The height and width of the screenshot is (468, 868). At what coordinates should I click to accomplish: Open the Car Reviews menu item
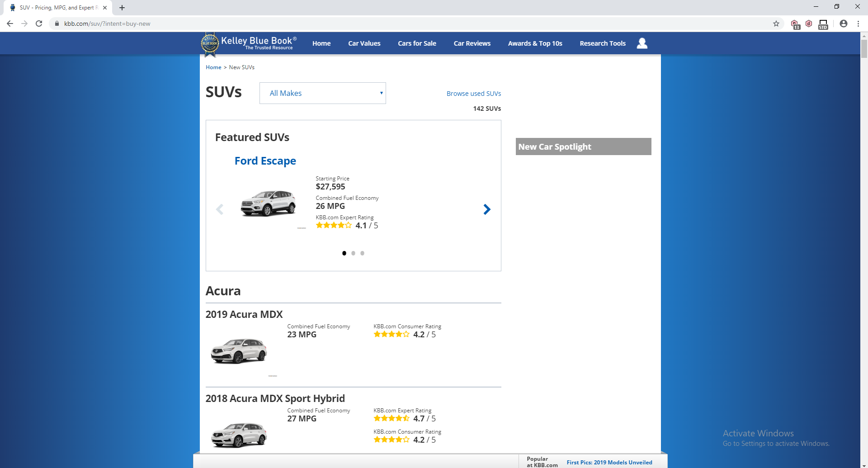[x=472, y=43]
